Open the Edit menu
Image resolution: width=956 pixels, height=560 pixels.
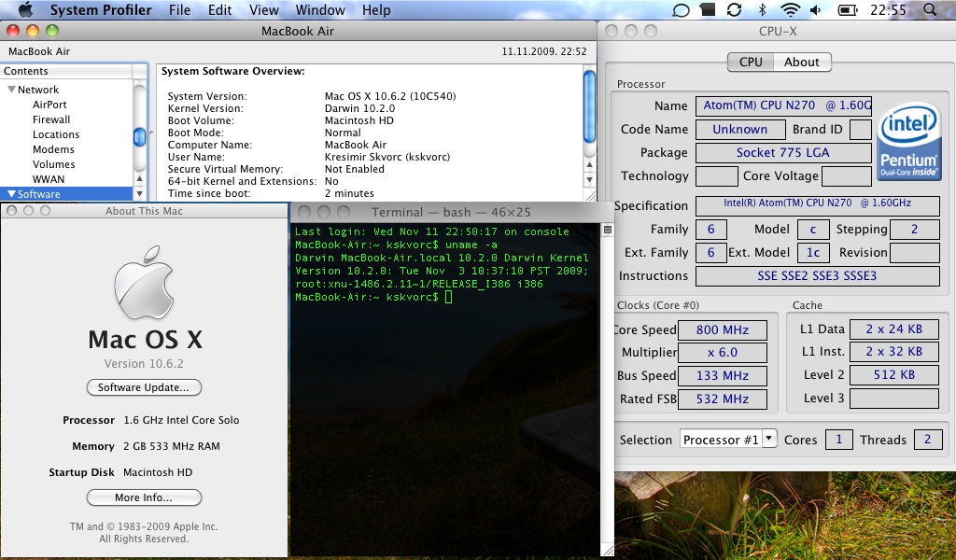click(x=219, y=9)
